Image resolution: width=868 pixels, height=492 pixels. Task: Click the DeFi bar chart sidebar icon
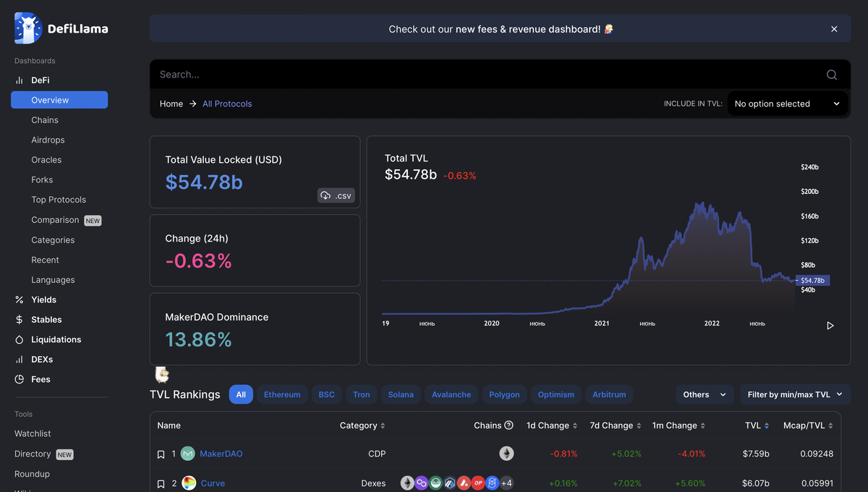20,80
